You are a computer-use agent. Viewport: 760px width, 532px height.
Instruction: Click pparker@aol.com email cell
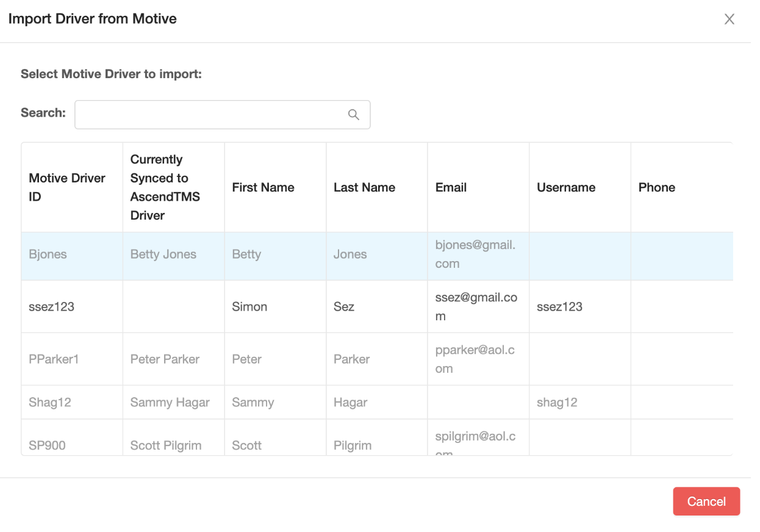tap(478, 359)
